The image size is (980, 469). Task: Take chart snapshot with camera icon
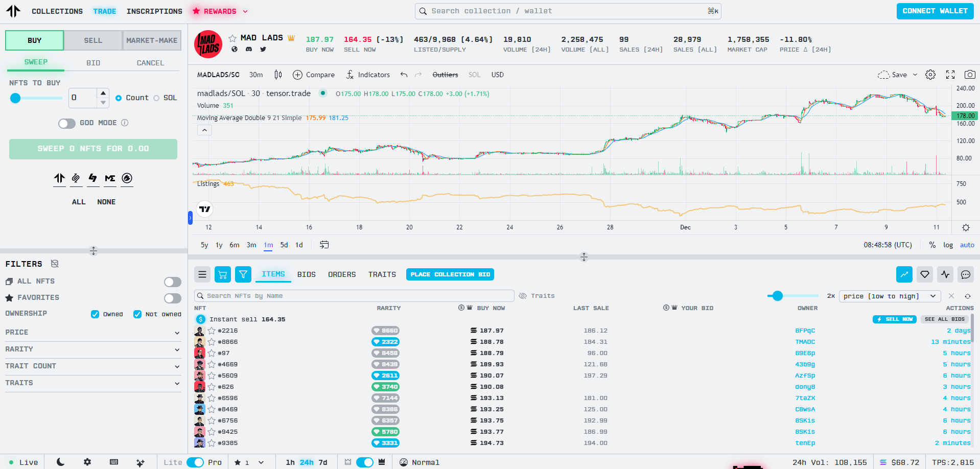click(x=970, y=75)
